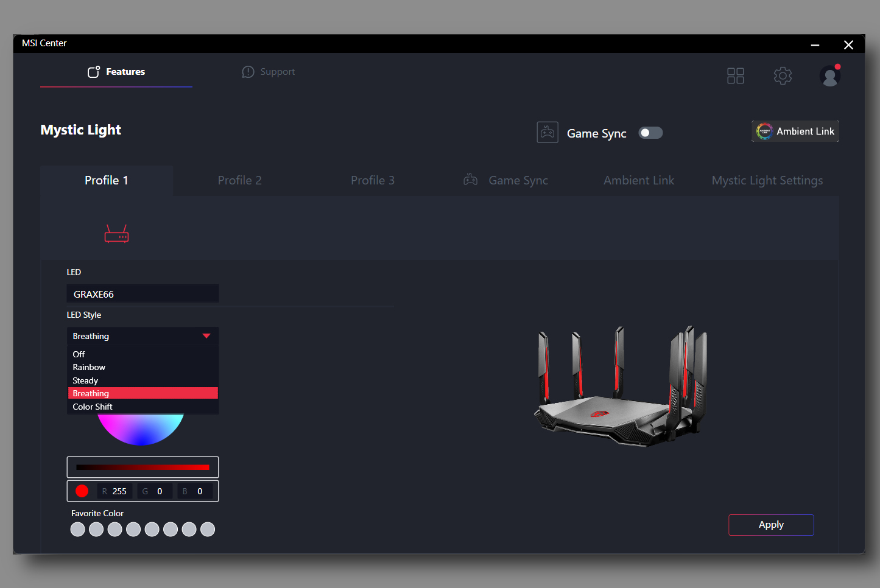Choose Color Shift LED style
This screenshot has width=880, height=588.
[x=143, y=407]
